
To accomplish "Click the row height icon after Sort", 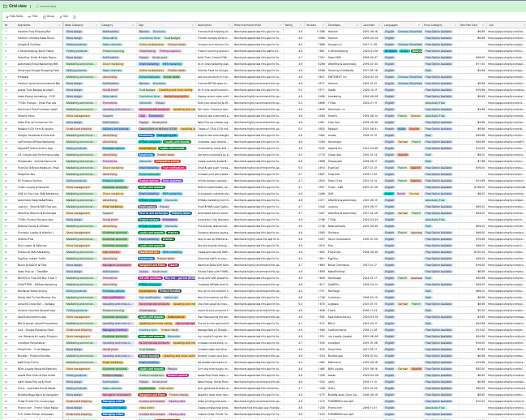I will pos(75,16).
